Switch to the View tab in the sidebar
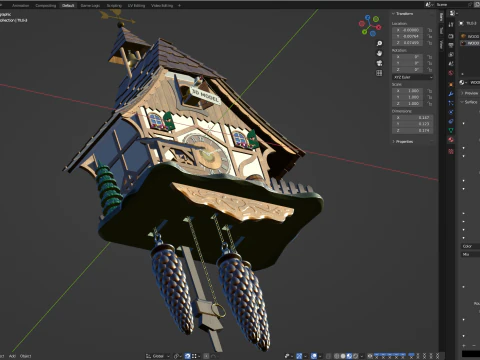 441,44
